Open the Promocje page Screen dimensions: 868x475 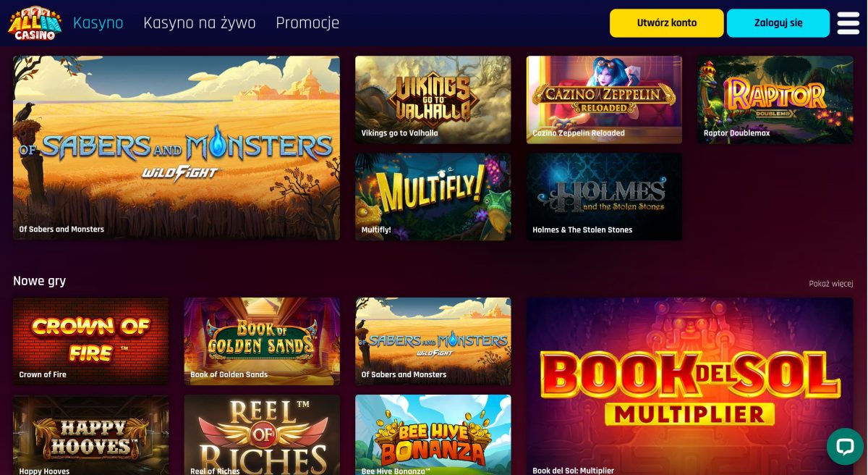point(307,23)
